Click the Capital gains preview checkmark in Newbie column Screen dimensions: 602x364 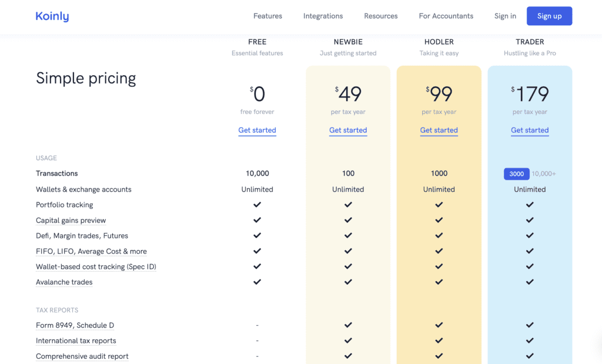tap(348, 220)
